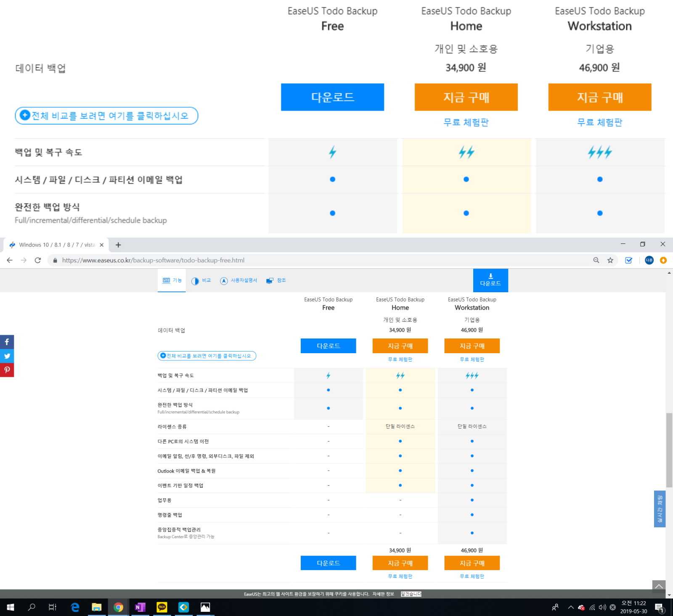The height and width of the screenshot is (616, 673).
Task: Click the 다운로드 button below the table's last row
Action: tap(329, 563)
